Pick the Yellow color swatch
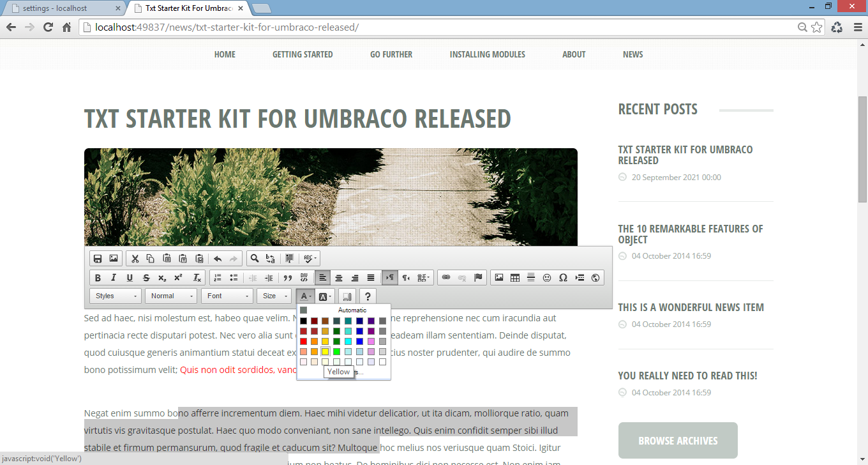868x465 pixels. pos(325,351)
